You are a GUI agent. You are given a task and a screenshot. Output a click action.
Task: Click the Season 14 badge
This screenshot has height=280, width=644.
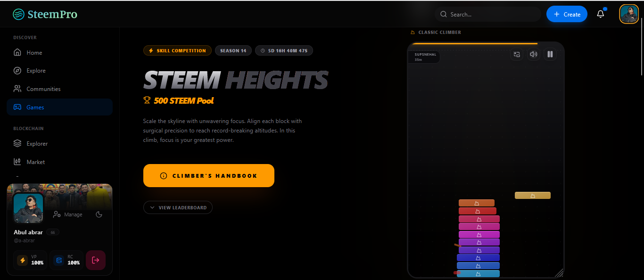pyautogui.click(x=233, y=50)
